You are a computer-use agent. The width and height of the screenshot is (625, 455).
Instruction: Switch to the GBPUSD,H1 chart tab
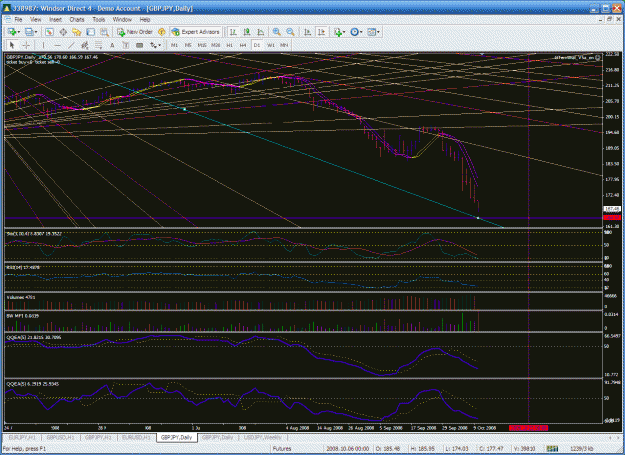coord(60,437)
